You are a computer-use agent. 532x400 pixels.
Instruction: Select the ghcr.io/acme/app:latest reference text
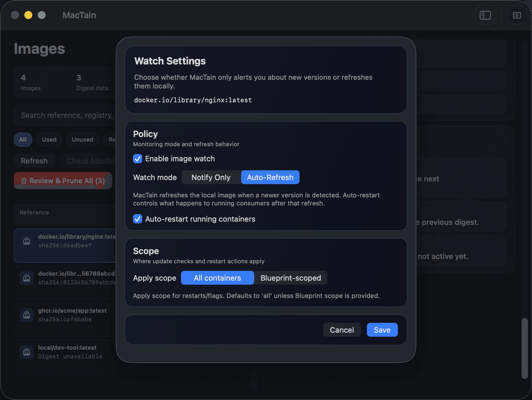point(72,310)
